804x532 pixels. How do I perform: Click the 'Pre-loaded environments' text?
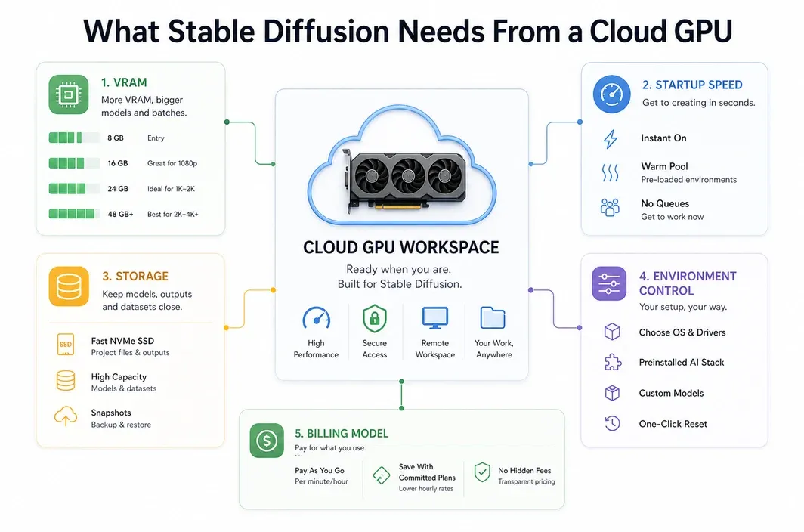(688, 180)
